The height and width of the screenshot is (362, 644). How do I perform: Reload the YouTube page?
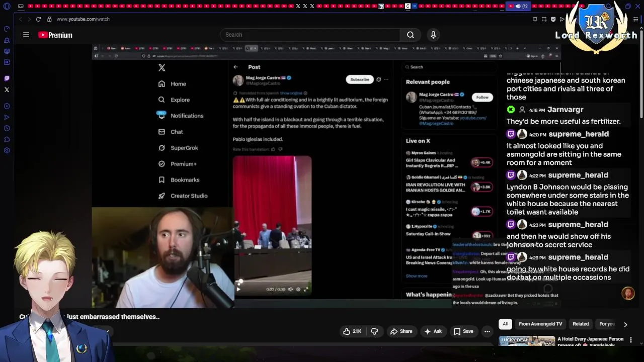38,19
